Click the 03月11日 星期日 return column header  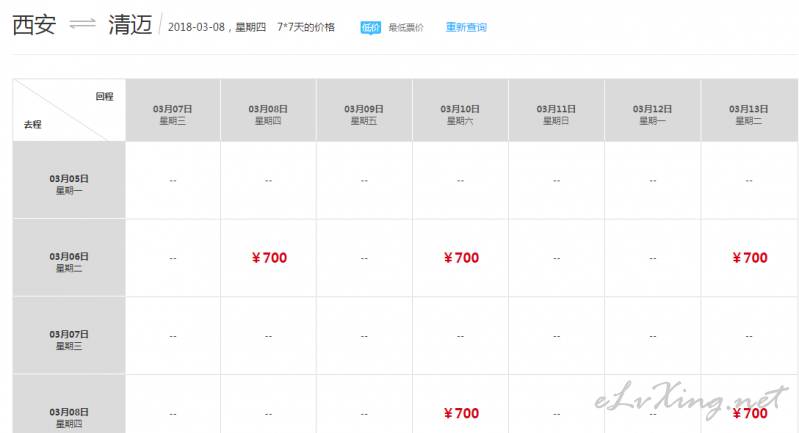(x=556, y=110)
